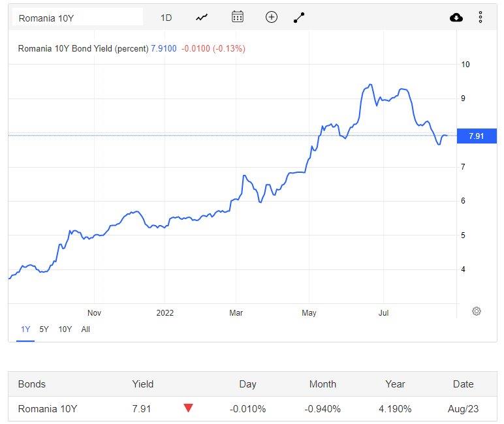Select the 1Y time range tab
504x424 pixels.
tap(25, 329)
